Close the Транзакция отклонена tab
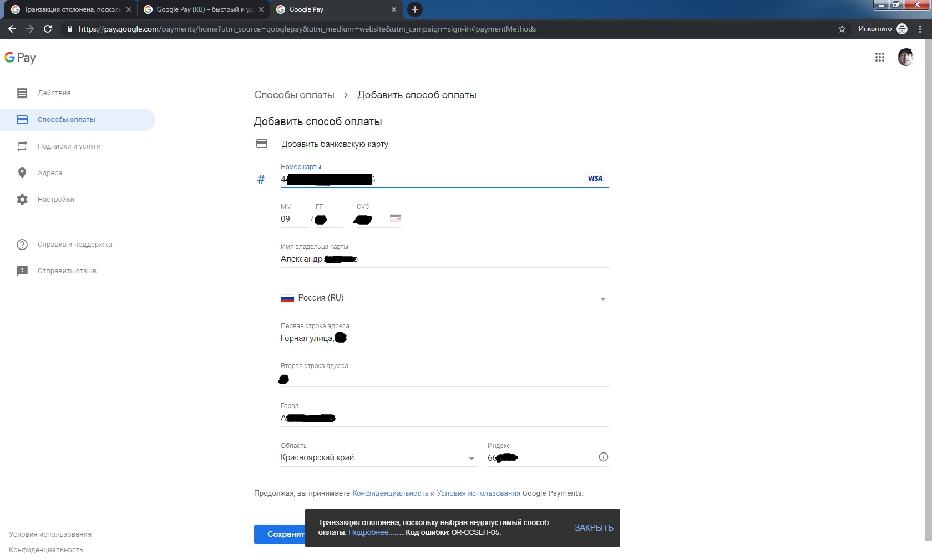 point(129,9)
